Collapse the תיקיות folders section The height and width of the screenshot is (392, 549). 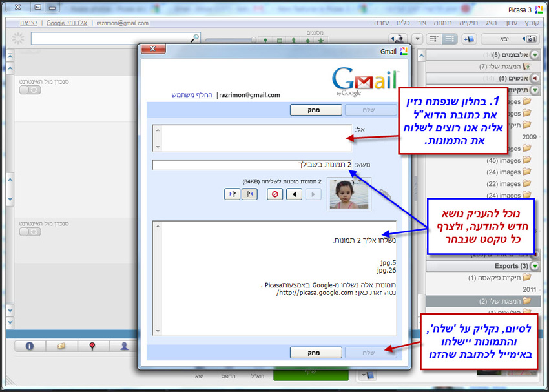tap(534, 90)
